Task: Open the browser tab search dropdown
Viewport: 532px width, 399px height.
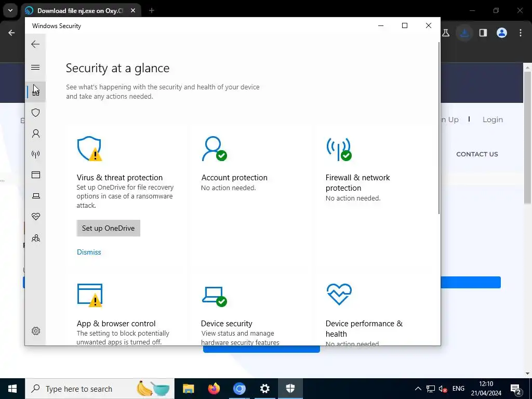Action: click(10, 10)
